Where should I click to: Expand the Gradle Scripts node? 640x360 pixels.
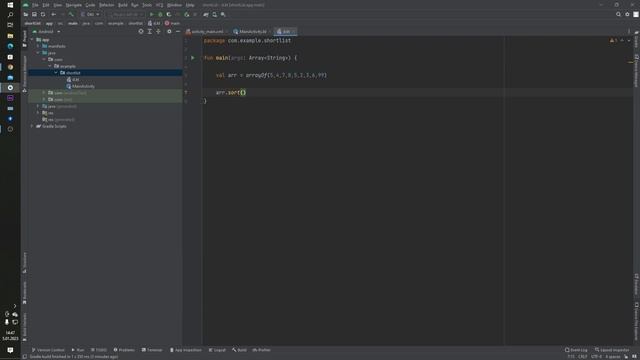(32, 126)
